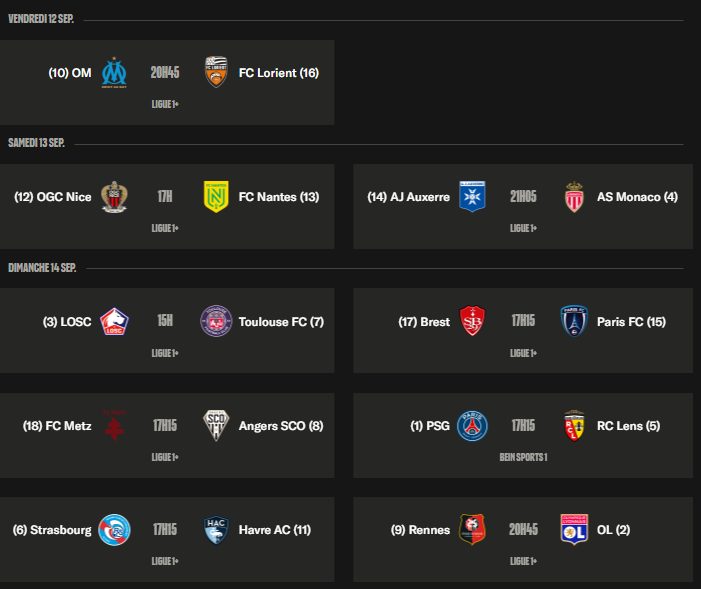Click the FC Lorient club crest
This screenshot has height=589, width=701.
(x=215, y=72)
